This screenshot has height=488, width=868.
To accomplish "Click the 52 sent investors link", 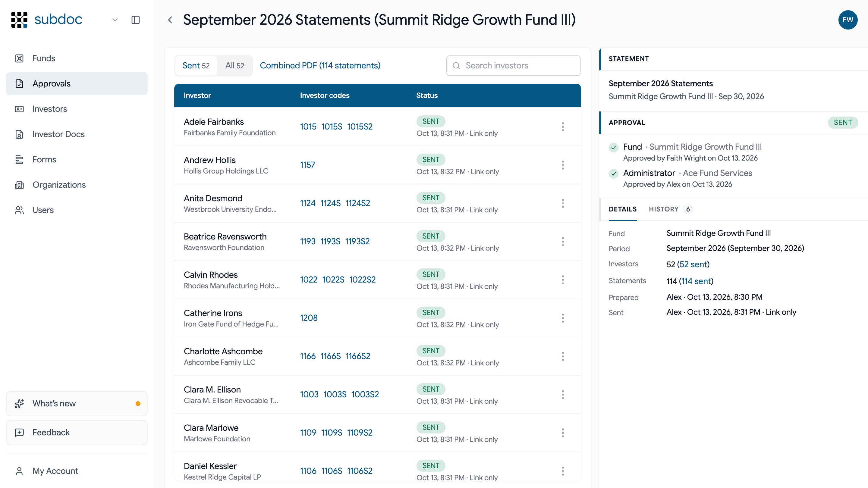I will point(693,264).
